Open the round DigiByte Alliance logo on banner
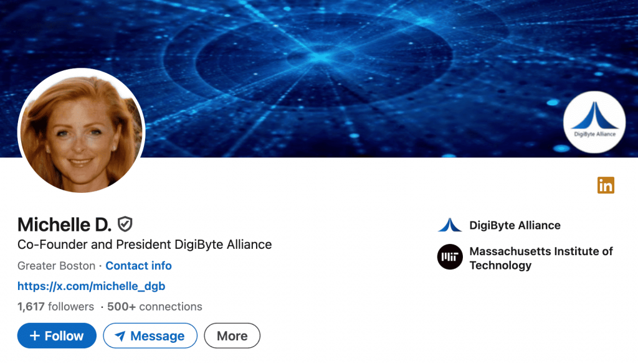The width and height of the screenshot is (638, 364). [594, 122]
